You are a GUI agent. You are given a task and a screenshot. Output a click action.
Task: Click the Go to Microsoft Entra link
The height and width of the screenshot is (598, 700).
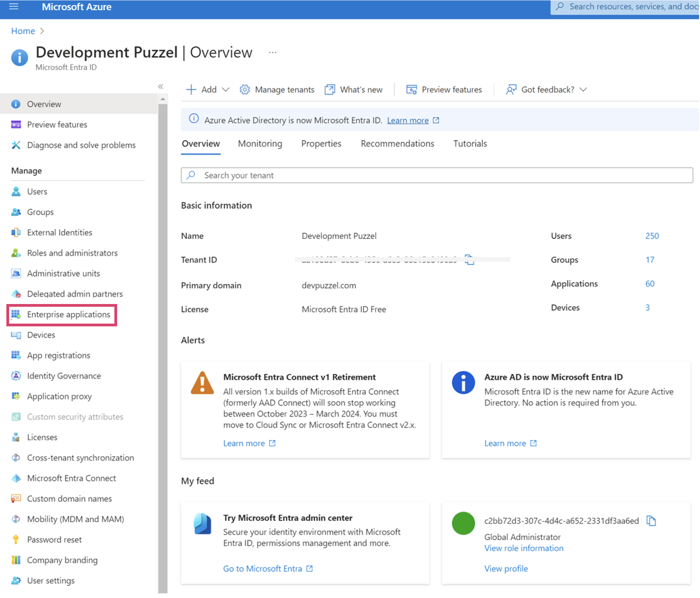(x=262, y=568)
